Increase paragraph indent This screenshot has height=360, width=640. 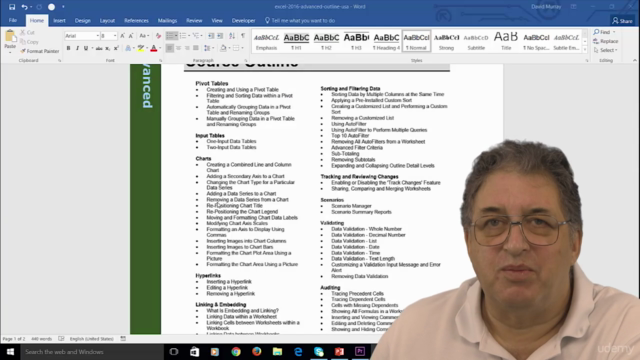pos(220,36)
